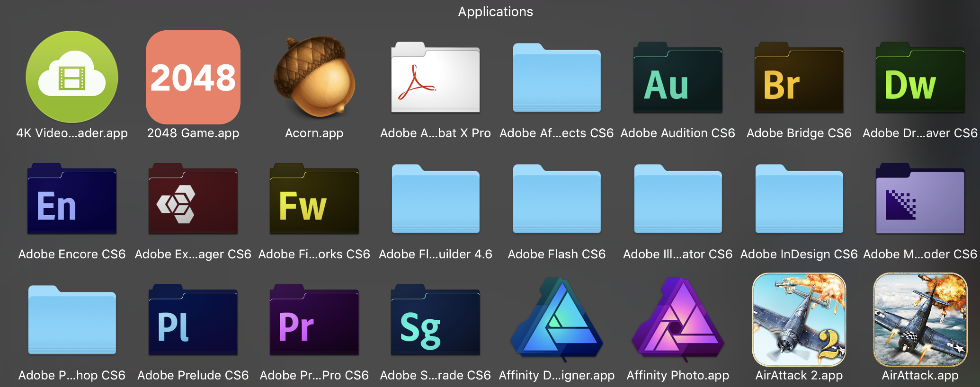The image size is (980, 387).
Task: Click the 'Adobe Dr...aver CS6' label
Action: click(x=920, y=133)
